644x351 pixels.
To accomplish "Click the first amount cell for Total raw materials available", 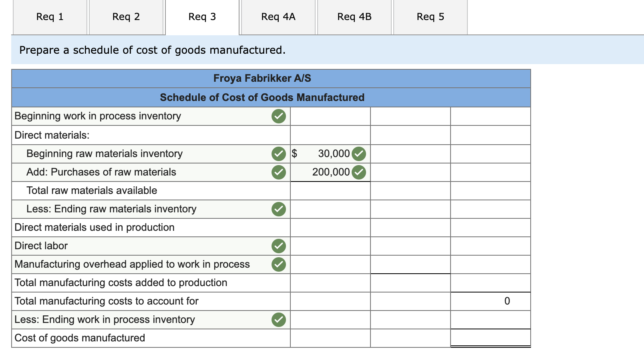I will pyautogui.click(x=330, y=191).
